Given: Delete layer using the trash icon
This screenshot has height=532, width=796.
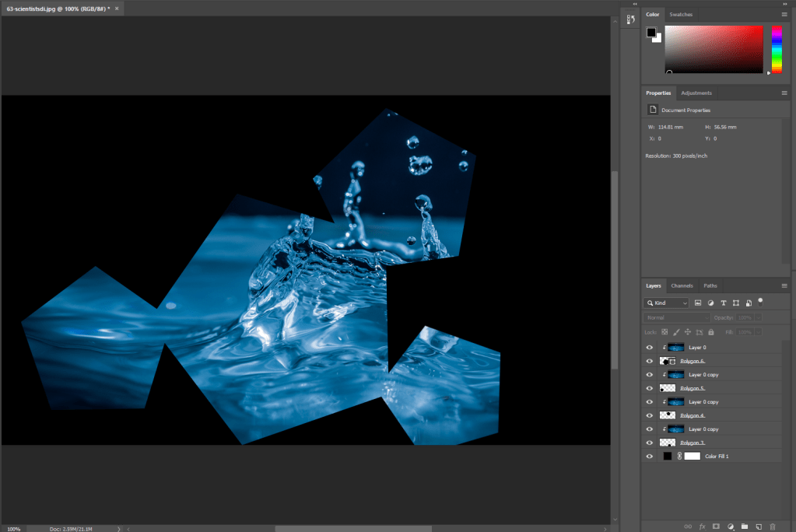Looking at the screenshot, I should pos(772,527).
